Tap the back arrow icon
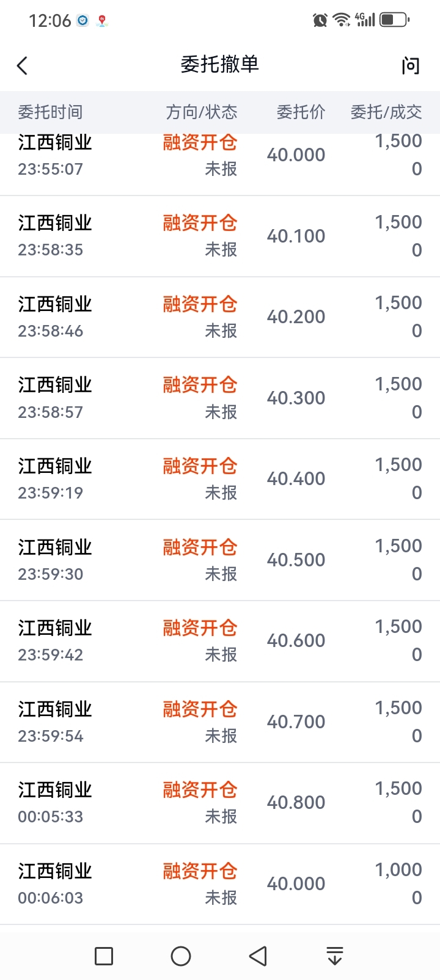 (23, 65)
